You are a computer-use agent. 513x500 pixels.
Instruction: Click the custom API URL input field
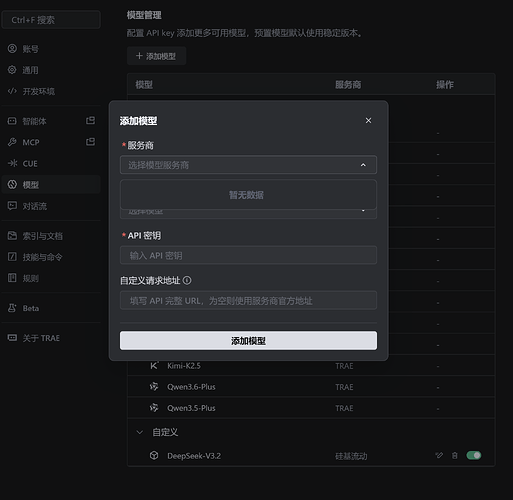coord(248,300)
